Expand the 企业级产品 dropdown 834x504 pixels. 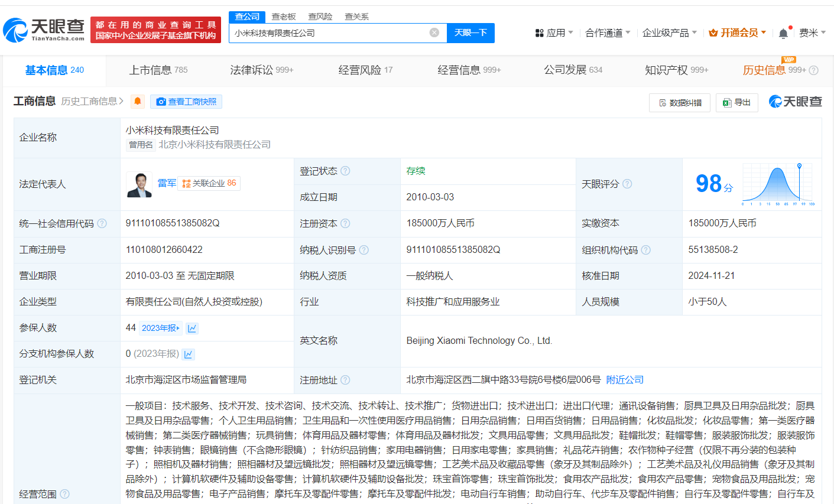[669, 33]
